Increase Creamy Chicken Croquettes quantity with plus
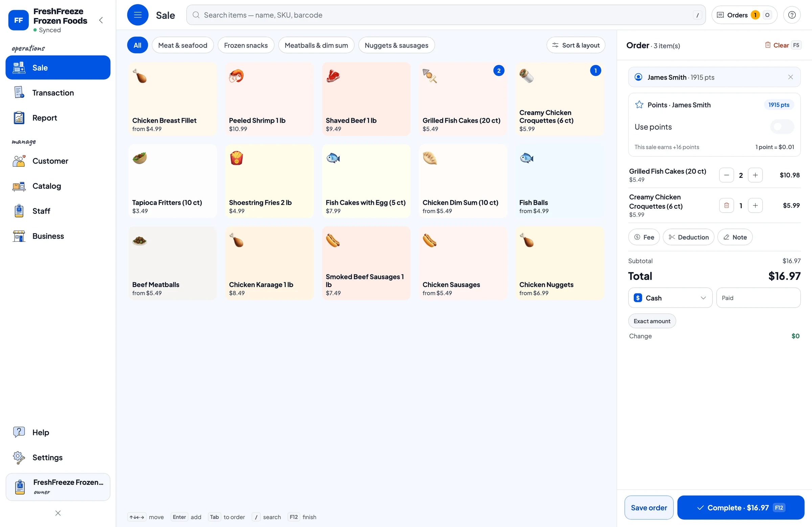This screenshot has height=527, width=812. [x=755, y=206]
